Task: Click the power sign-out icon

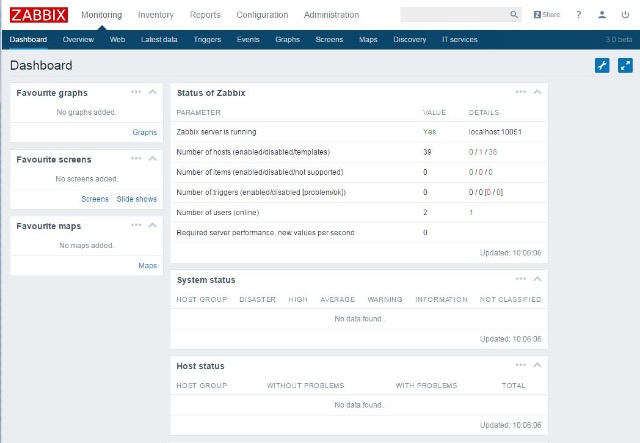Action: click(625, 15)
